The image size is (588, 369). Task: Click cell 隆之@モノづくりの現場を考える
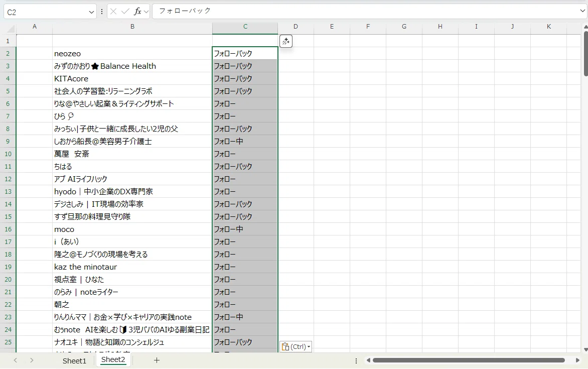click(x=132, y=255)
